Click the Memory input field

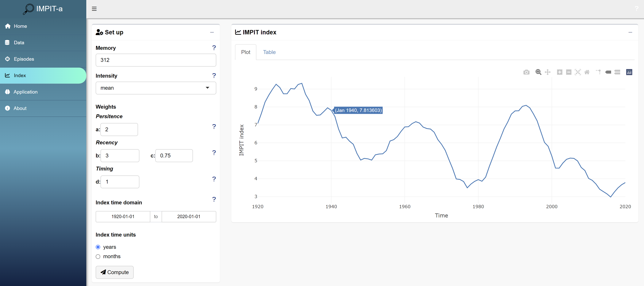156,60
